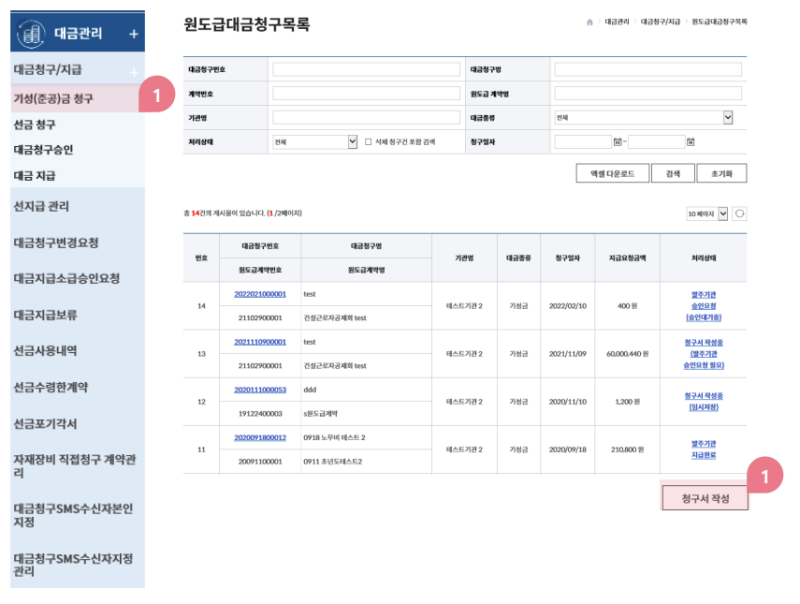The image size is (800, 604).
Task: Open the start-date calendar icon for 청구일자
Action: click(x=617, y=142)
